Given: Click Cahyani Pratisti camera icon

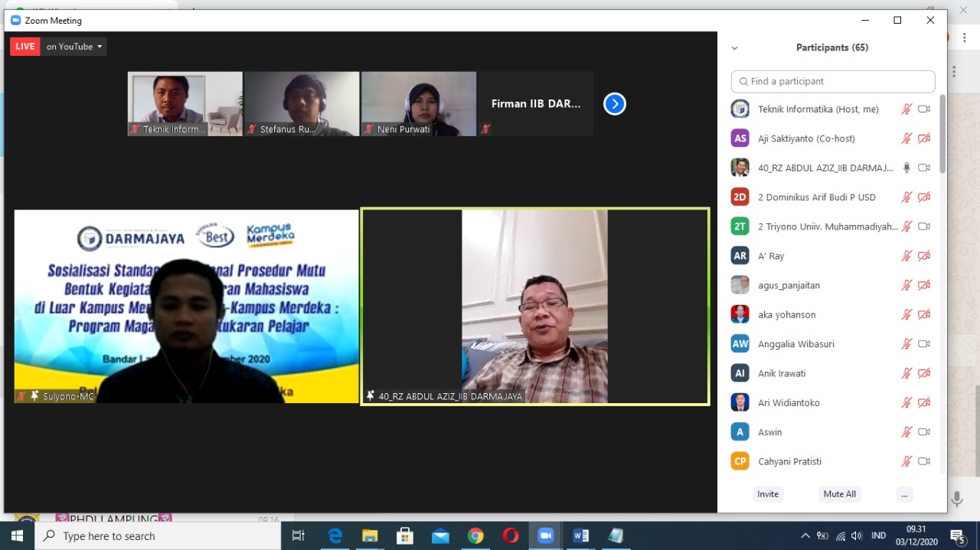Looking at the screenshot, I should pyautogui.click(x=924, y=461).
